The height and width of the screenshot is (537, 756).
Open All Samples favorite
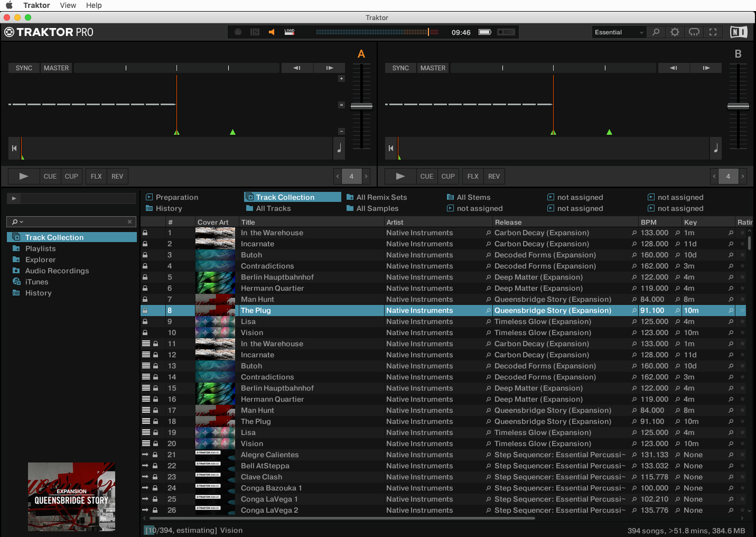pos(372,208)
